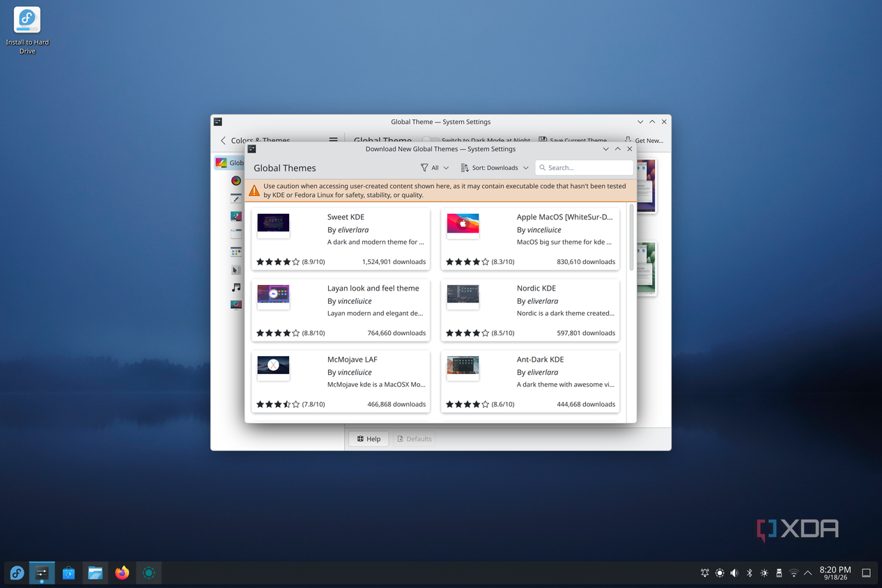
Task: Open Dolphin file manager from taskbar
Action: pos(95,573)
